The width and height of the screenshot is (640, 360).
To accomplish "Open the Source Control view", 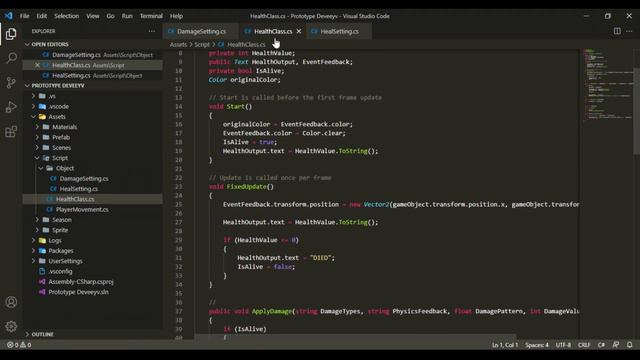I will coord(11,82).
